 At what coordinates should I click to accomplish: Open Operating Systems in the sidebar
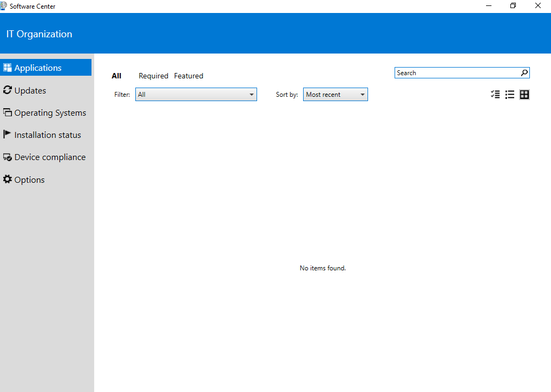click(45, 112)
